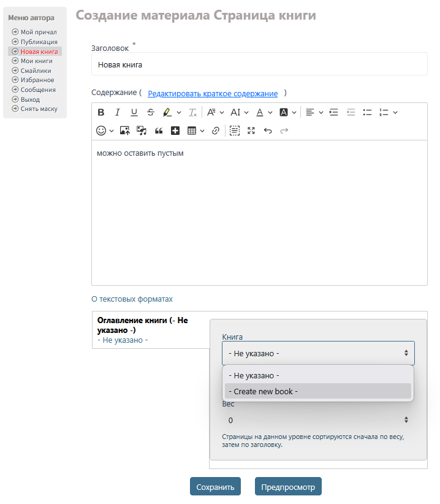Click the insert link icon
This screenshot has width=440, height=504.
pos(215,131)
